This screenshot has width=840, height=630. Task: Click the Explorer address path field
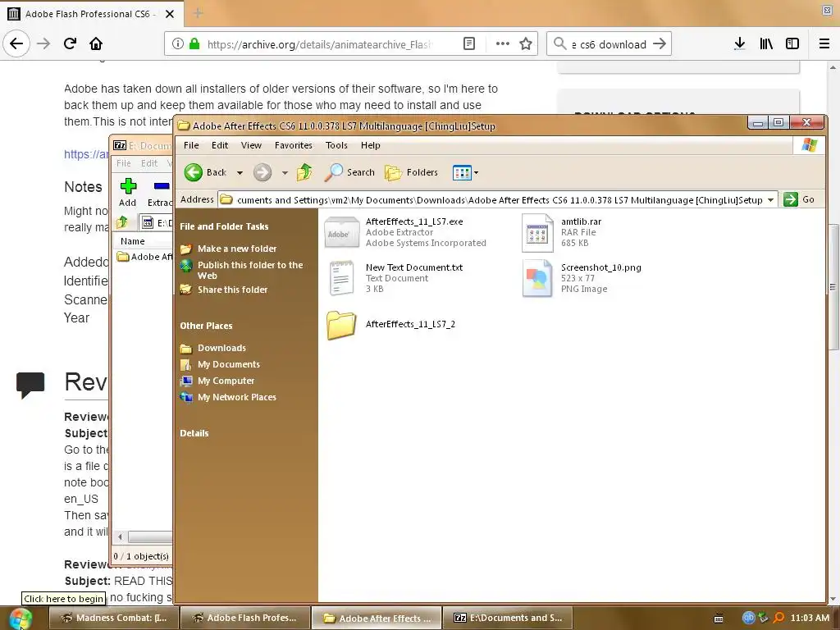point(498,200)
